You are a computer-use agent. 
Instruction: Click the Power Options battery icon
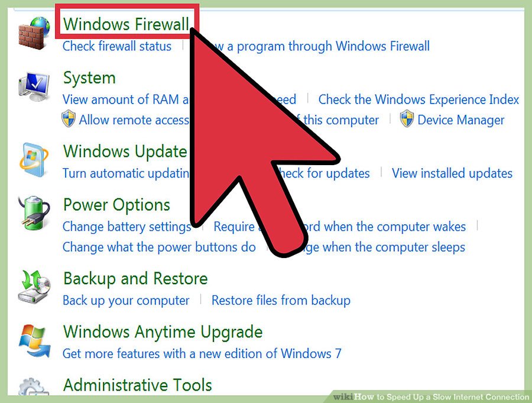tap(34, 213)
